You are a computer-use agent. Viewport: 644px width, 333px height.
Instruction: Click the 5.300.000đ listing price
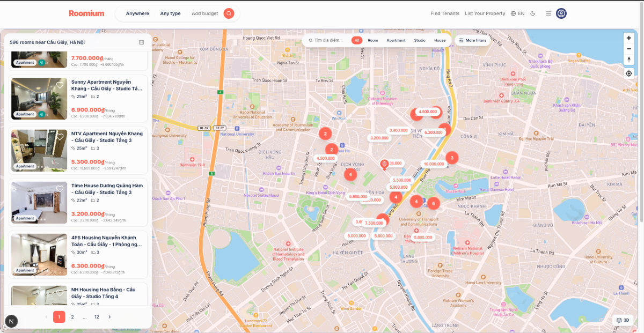[88, 161]
